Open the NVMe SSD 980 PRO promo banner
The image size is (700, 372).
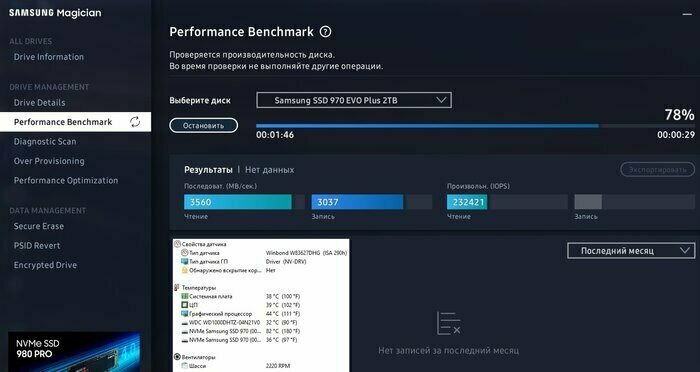[x=74, y=352]
